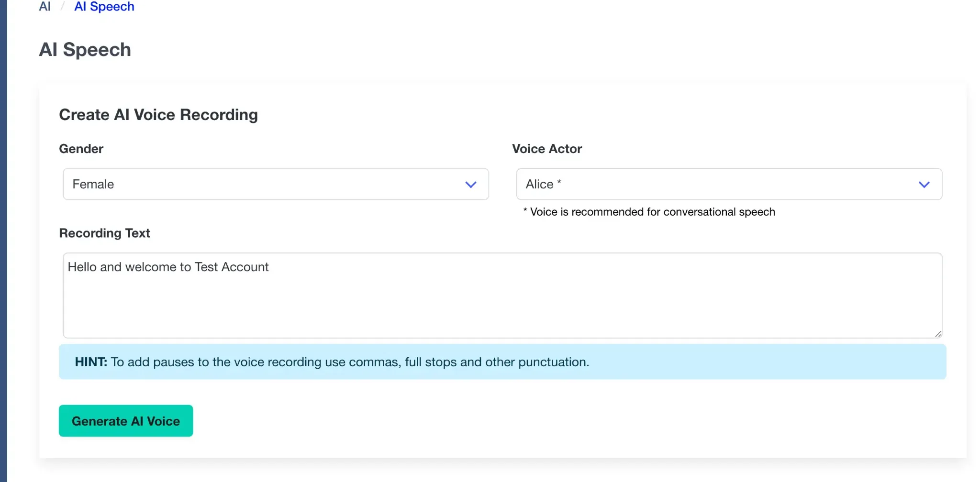Click the Voice Actor field label
This screenshot has width=980, height=482.
click(x=546, y=149)
